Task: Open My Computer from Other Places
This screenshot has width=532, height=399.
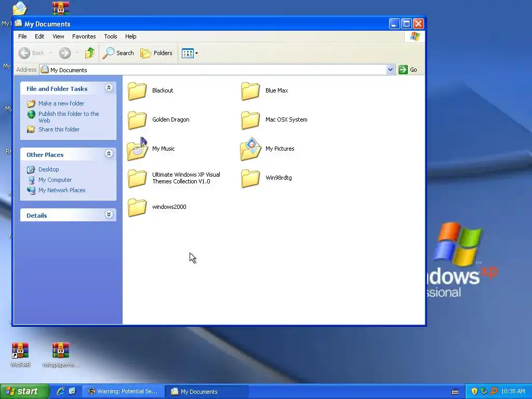Action: click(x=55, y=180)
